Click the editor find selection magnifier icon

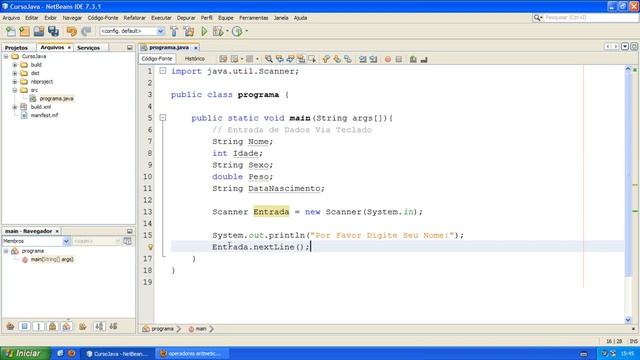pyautogui.click(x=269, y=59)
